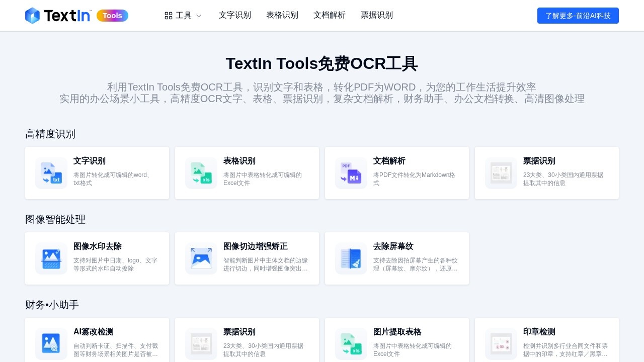Click the 图像智能处理 section heading
Screen dimensions: 644x362
tap(55, 220)
